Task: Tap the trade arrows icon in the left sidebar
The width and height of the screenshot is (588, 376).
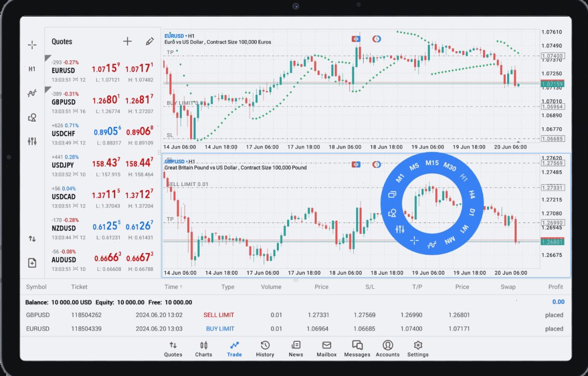Action: (32, 239)
